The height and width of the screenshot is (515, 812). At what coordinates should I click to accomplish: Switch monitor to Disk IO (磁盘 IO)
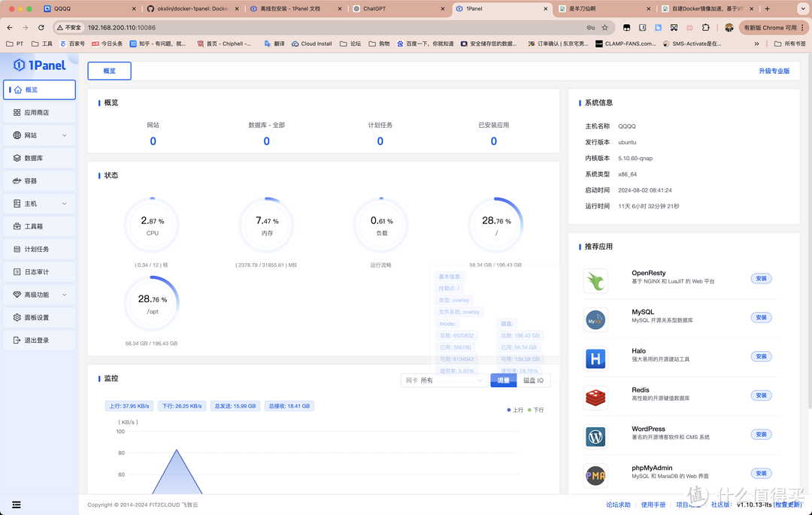tap(533, 380)
